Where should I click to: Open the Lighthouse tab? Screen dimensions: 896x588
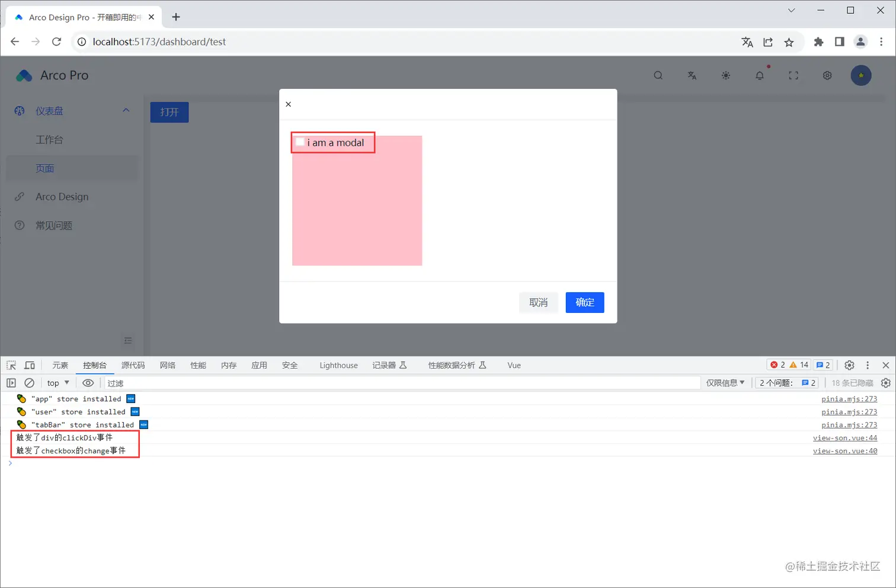coord(338,365)
